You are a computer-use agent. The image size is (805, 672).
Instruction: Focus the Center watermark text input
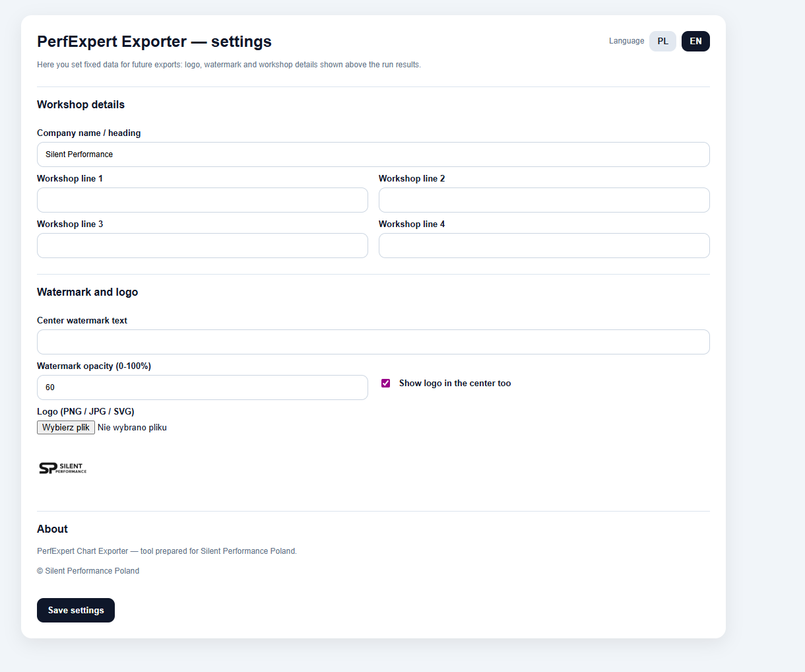(x=373, y=342)
